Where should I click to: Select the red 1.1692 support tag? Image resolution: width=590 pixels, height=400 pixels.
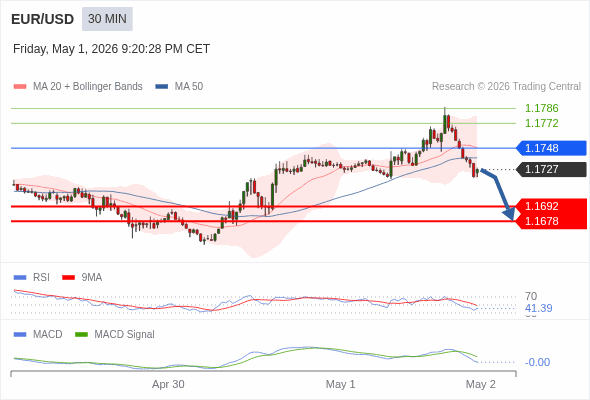551,206
